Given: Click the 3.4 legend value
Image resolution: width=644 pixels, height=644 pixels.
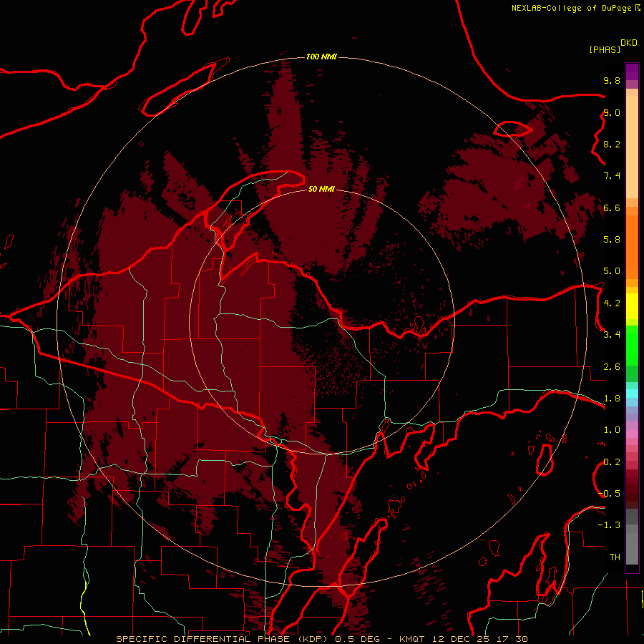Looking at the screenshot, I should pos(612,335).
